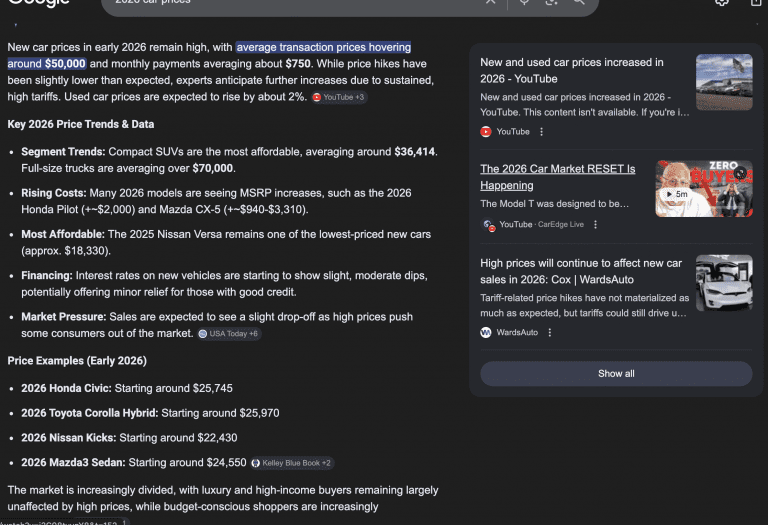Open the three-dot menu next to CarEdge Live

coord(595,225)
